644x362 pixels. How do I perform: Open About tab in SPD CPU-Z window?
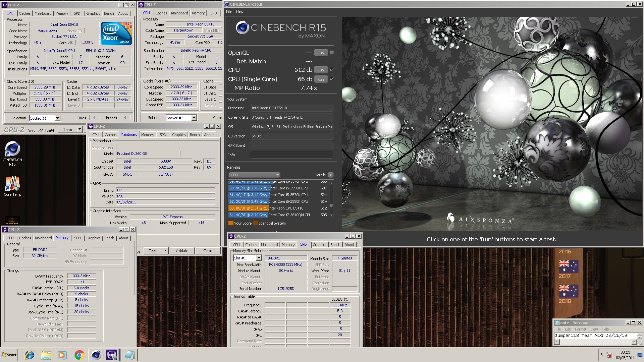click(x=349, y=245)
